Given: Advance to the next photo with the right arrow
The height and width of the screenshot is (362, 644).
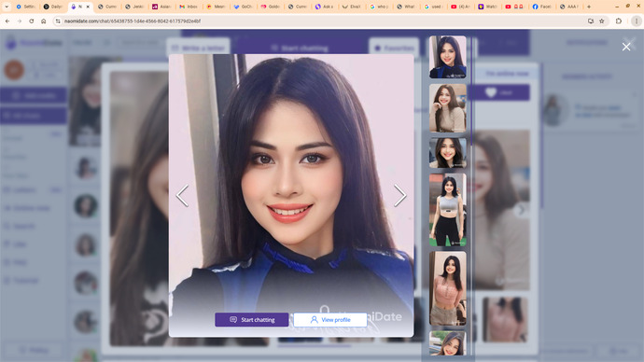Looking at the screenshot, I should [400, 195].
